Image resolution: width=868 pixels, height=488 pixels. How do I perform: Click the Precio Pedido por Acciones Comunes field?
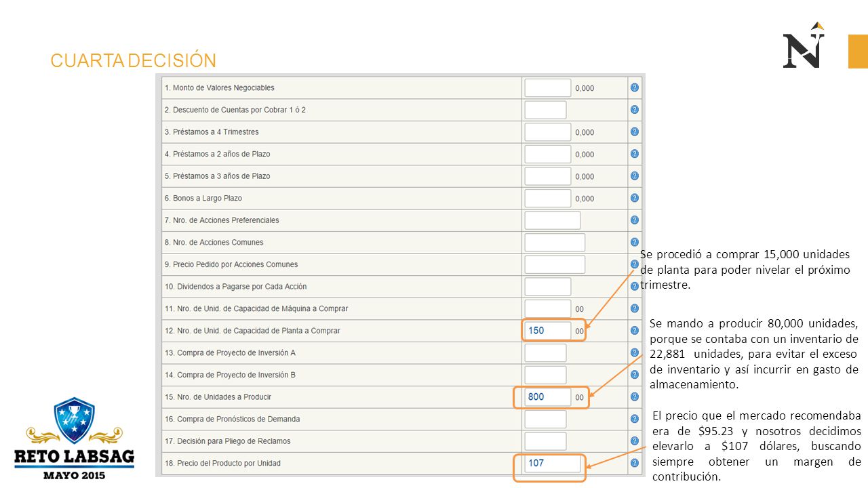pos(555,264)
